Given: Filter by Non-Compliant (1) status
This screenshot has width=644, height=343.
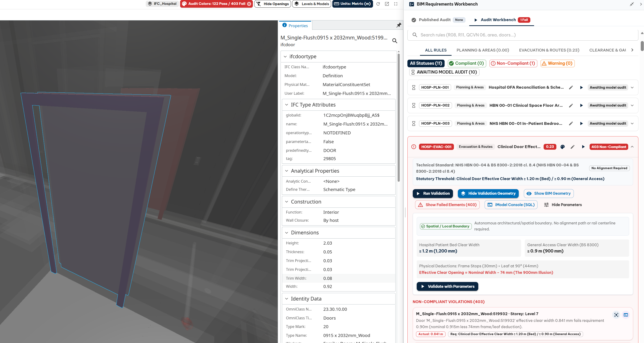Looking at the screenshot, I should [x=513, y=63].
